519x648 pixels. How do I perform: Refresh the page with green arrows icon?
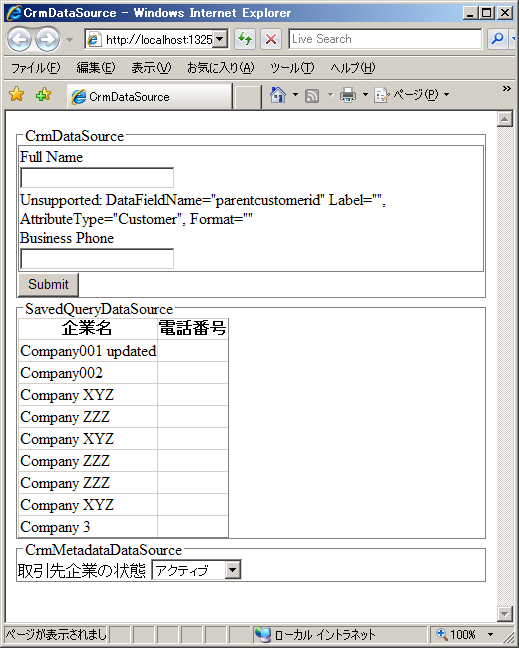[245, 39]
